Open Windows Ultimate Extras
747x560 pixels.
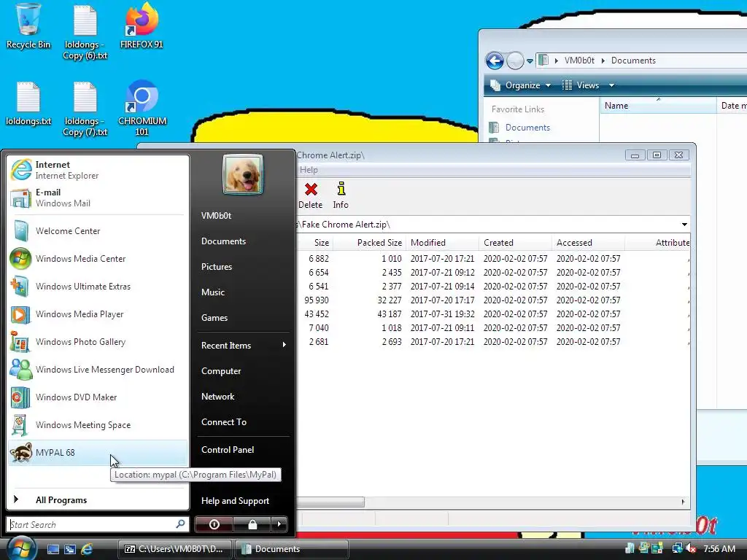click(98, 286)
